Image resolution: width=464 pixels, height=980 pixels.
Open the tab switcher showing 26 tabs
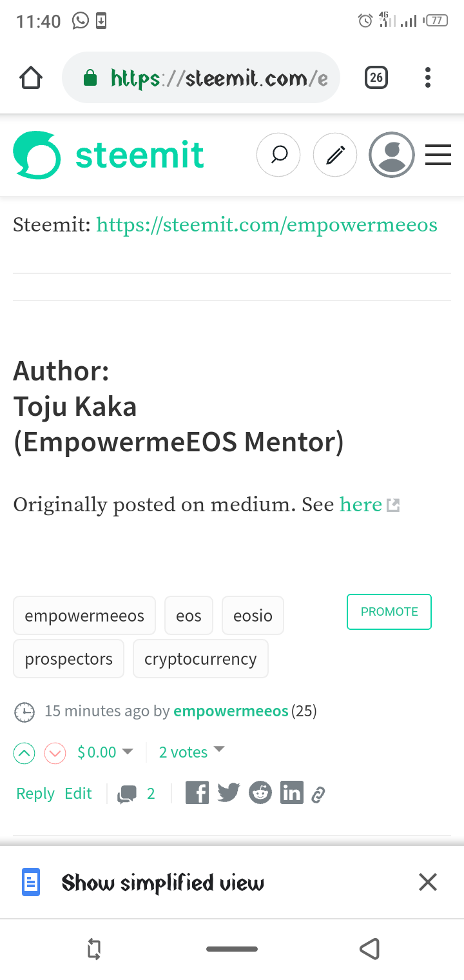pyautogui.click(x=376, y=77)
